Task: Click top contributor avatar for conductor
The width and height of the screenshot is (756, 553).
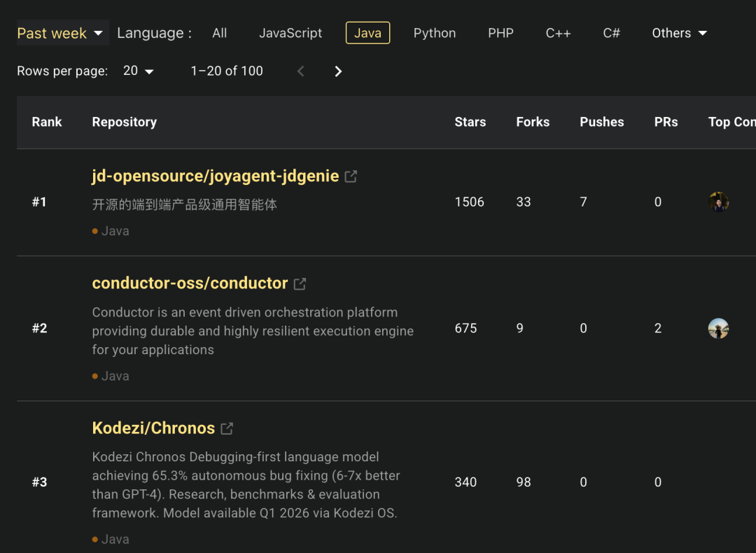Action: 718,328
